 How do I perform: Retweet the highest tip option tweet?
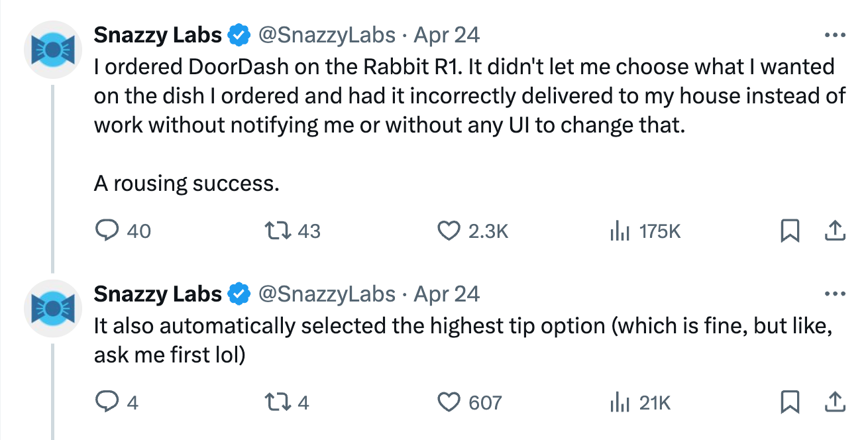click(x=286, y=402)
